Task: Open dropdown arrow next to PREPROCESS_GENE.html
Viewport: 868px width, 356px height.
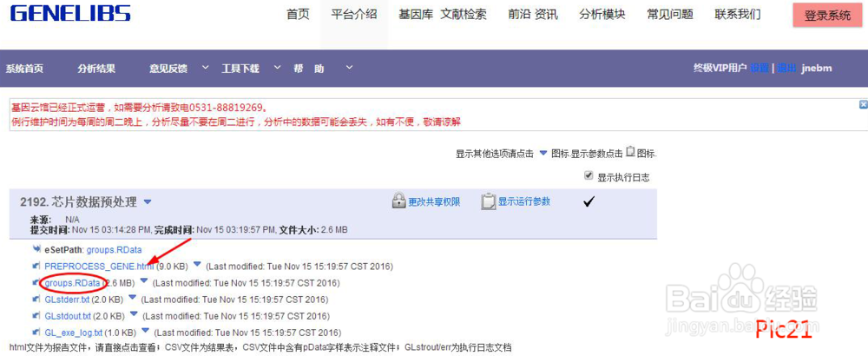Action: [x=198, y=265]
